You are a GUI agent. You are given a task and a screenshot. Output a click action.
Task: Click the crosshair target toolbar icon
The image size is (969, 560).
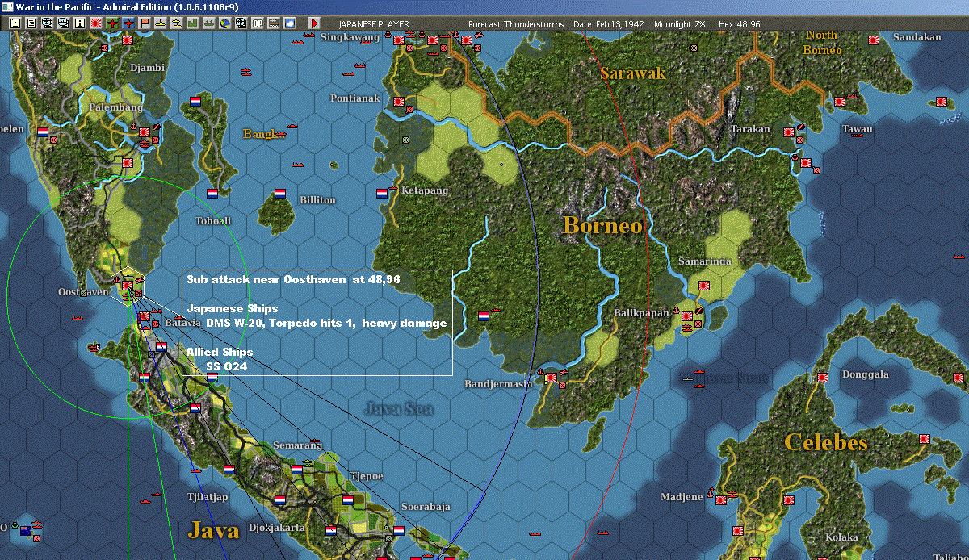click(x=241, y=23)
